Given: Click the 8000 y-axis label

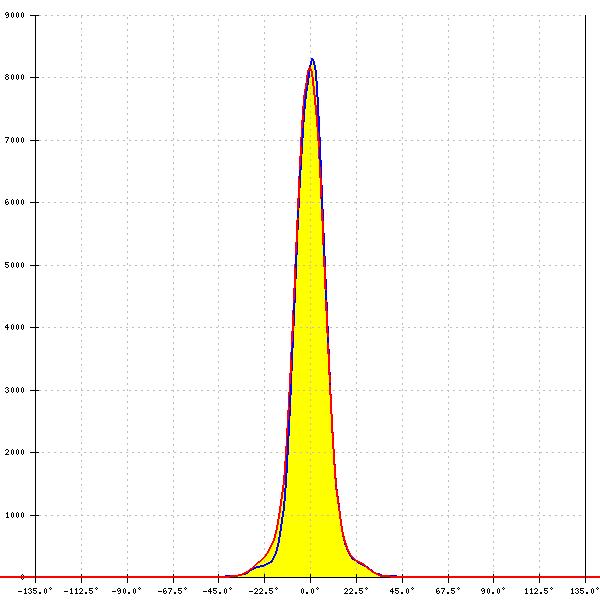Looking at the screenshot, I should point(14,77).
